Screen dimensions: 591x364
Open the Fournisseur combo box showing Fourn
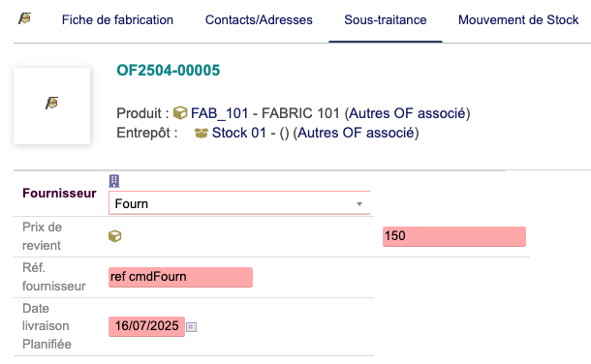click(x=239, y=203)
